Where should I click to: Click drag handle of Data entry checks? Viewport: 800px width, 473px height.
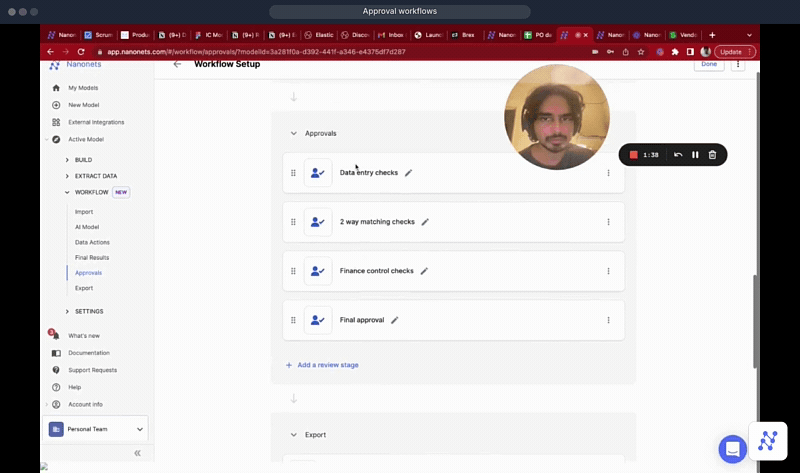click(293, 173)
